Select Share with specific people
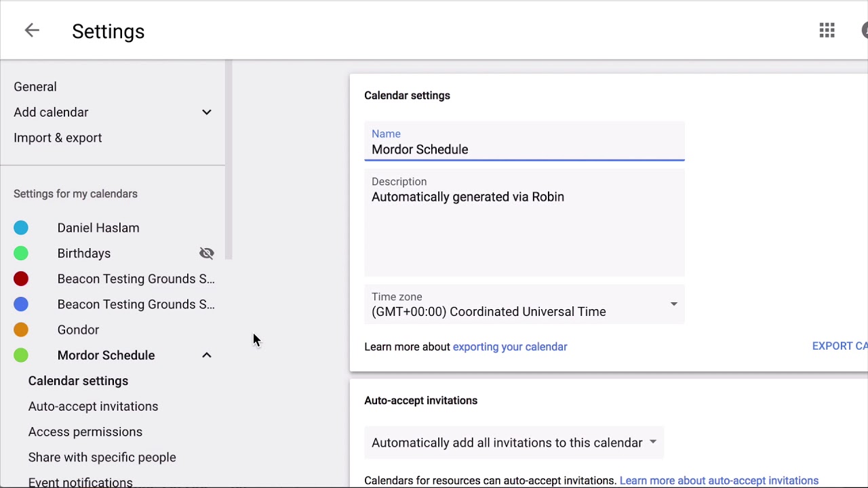 point(102,457)
